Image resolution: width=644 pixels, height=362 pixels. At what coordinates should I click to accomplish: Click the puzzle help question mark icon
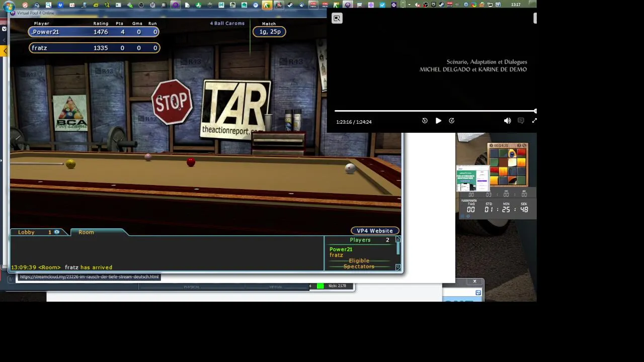tap(519, 145)
